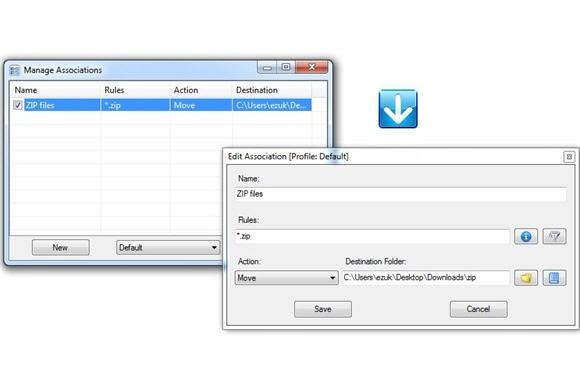Maximize the Manage Associations window

286,67
